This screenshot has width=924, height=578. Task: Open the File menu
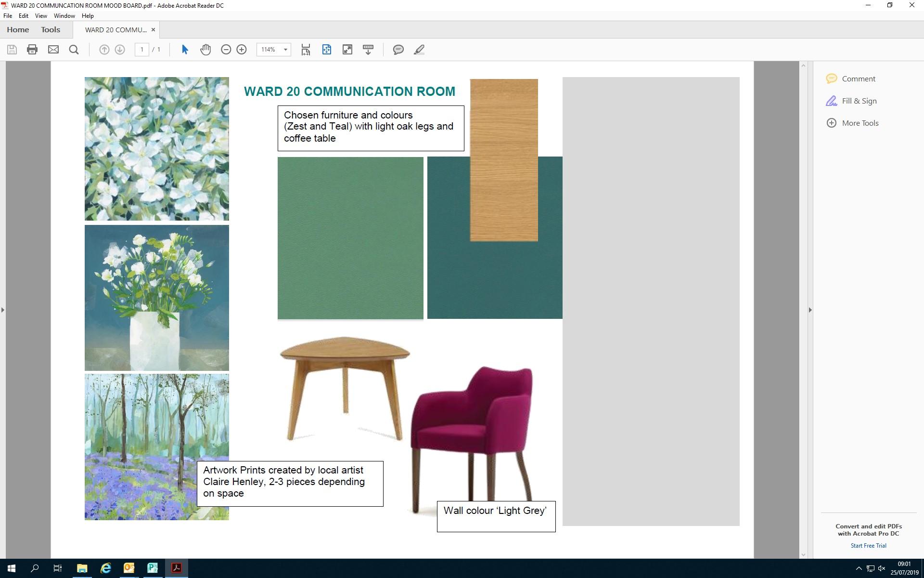tap(8, 16)
